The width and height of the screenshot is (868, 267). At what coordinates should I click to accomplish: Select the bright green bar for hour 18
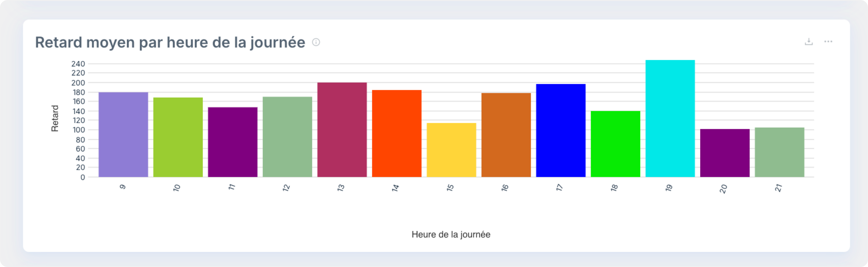click(x=615, y=144)
